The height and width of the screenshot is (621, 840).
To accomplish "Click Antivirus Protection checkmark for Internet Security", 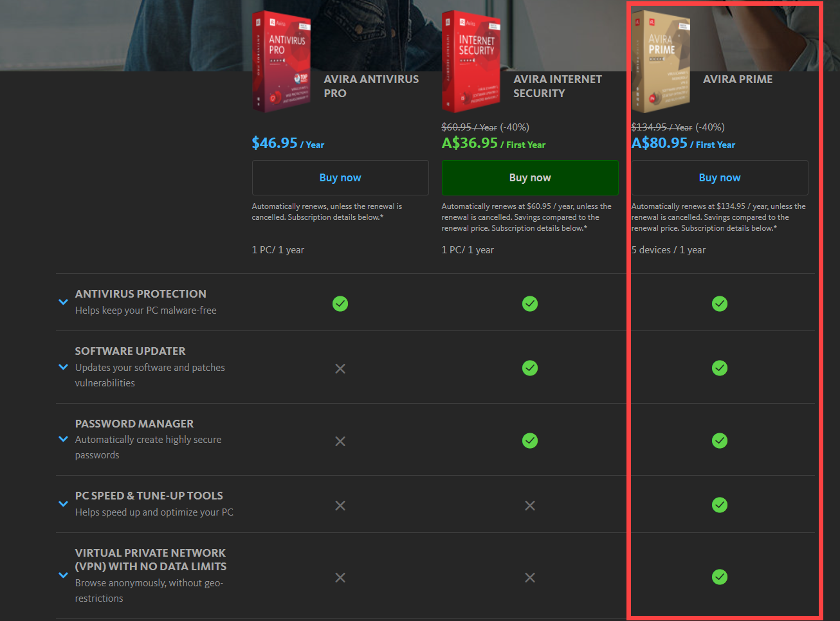I will point(530,303).
